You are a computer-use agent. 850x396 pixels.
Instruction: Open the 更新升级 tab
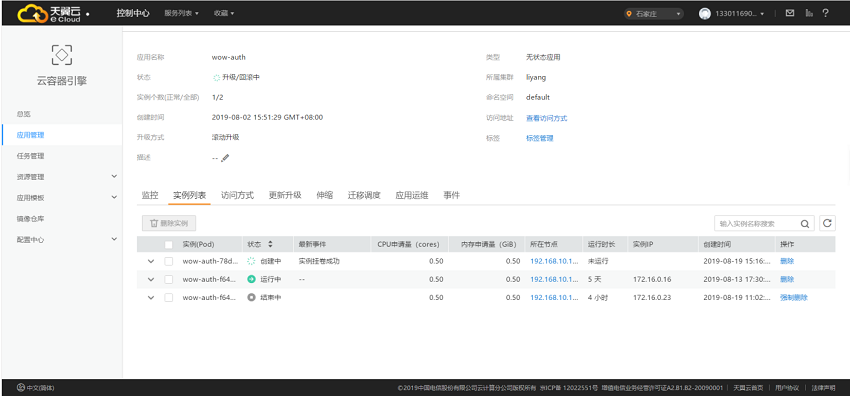coord(285,196)
